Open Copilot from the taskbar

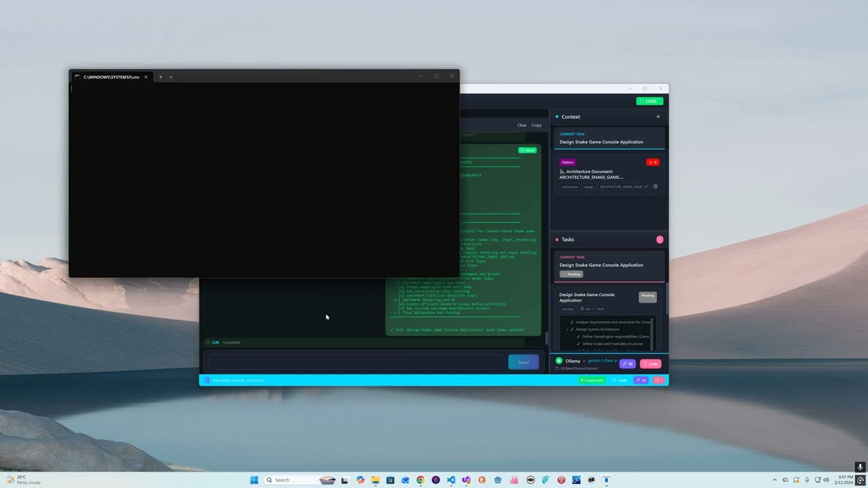tap(360, 480)
